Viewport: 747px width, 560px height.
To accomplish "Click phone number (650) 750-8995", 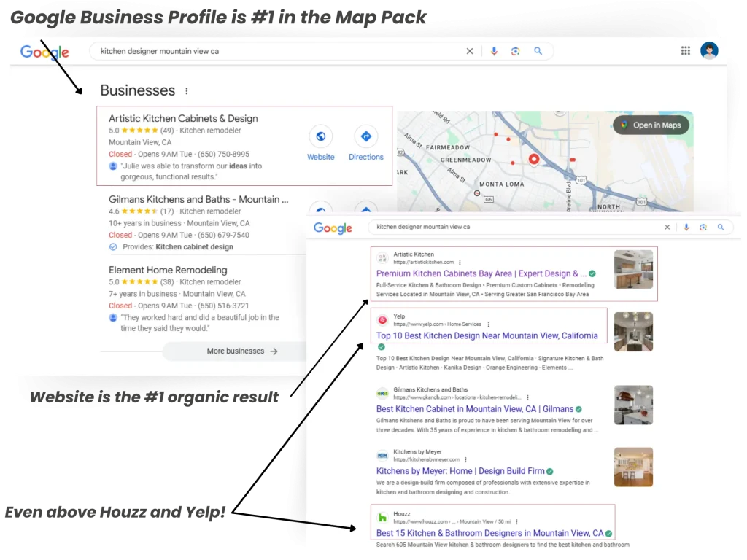I will point(223,155).
